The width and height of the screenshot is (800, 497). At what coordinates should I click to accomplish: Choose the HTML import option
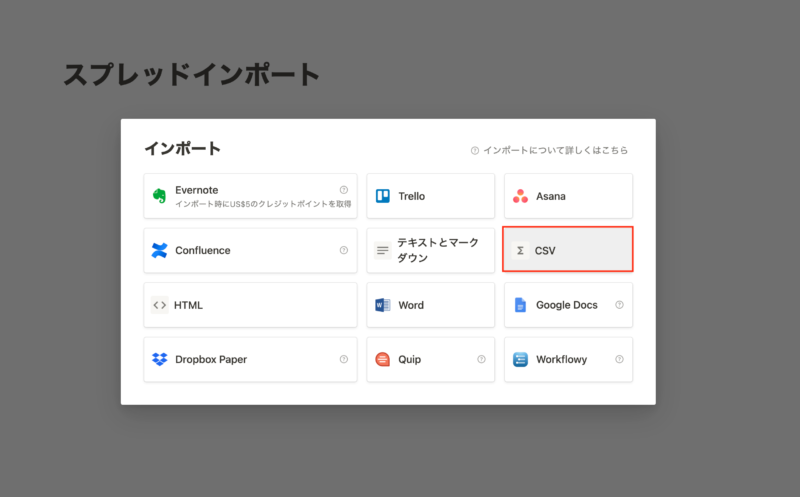pyautogui.click(x=251, y=305)
